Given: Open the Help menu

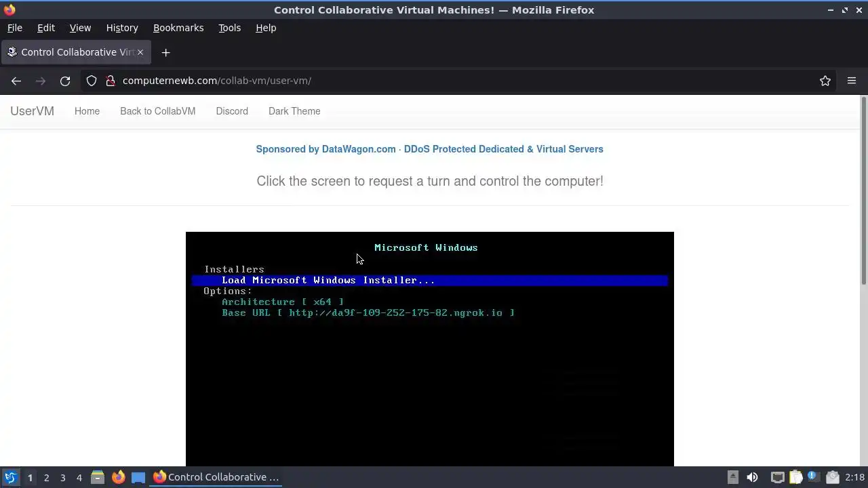Looking at the screenshot, I should (266, 28).
